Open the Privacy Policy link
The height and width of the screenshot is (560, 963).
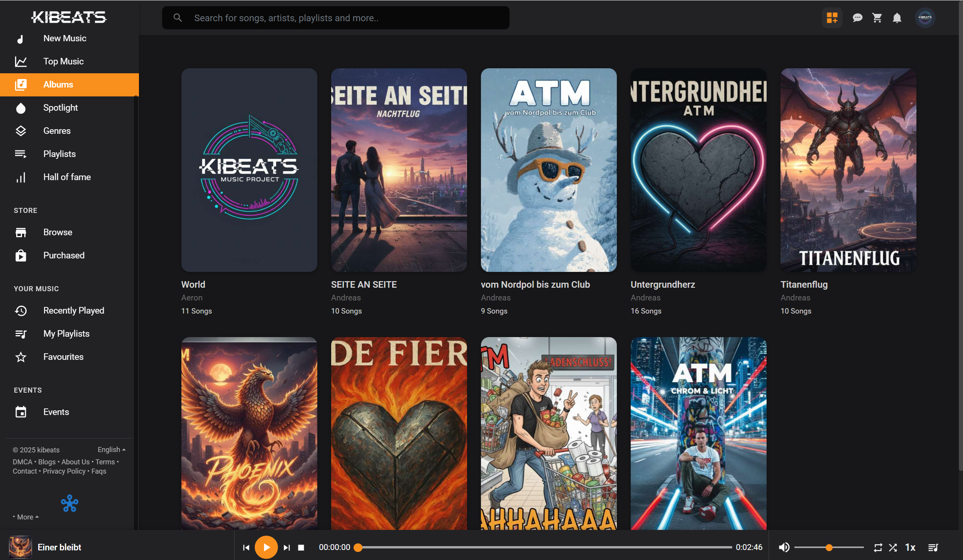click(x=64, y=471)
